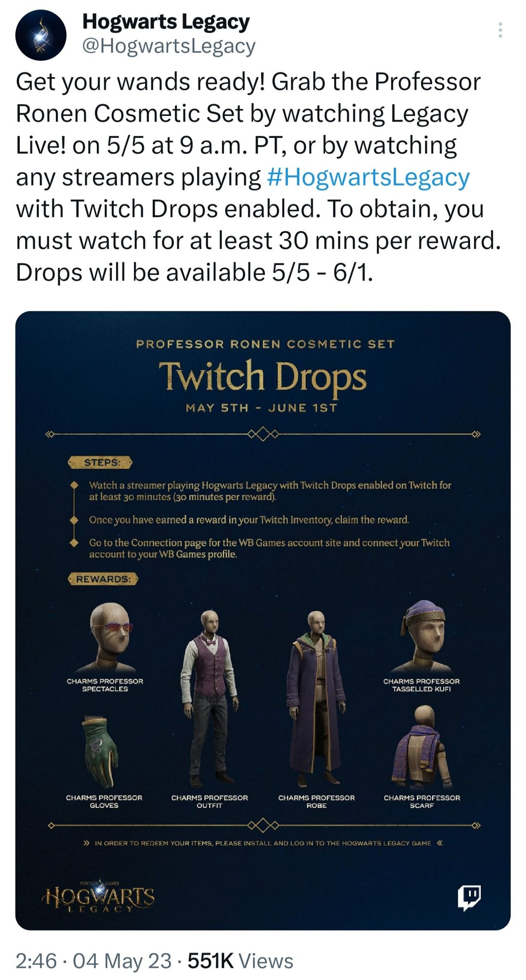526x980 pixels.
Task: Open the #HogwartsLegacy hashtag link
Action: pyautogui.click(x=369, y=177)
